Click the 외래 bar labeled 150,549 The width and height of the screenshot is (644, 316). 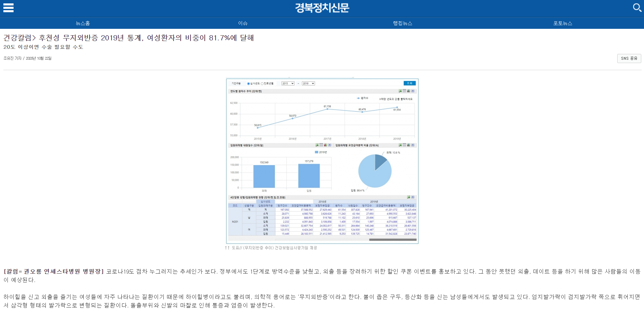tap(264, 176)
